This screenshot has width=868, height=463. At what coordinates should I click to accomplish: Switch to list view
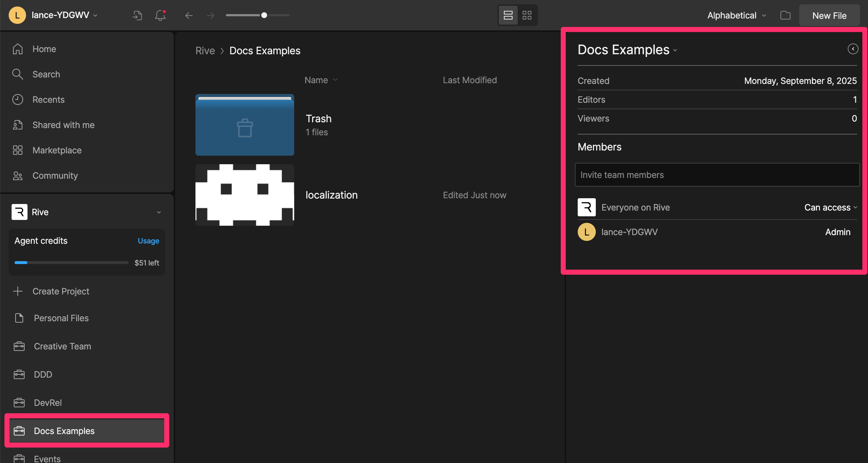click(x=508, y=15)
